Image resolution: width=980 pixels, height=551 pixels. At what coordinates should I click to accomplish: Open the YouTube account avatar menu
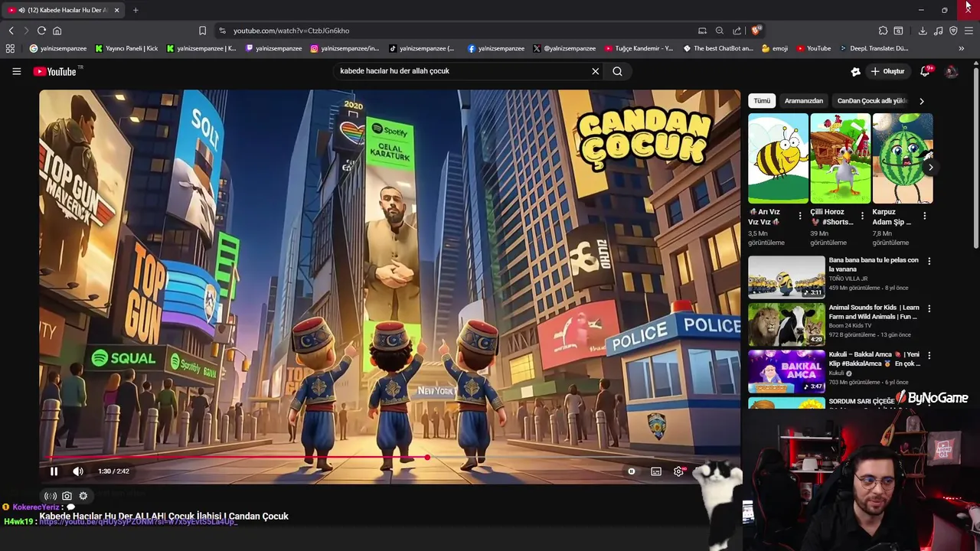[952, 71]
